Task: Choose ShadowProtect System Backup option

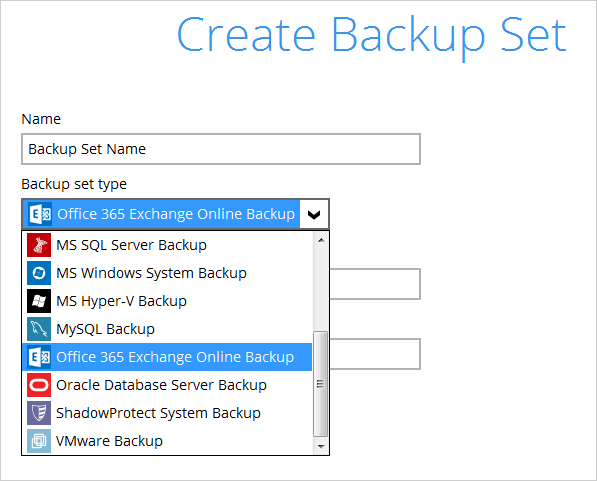Action: pyautogui.click(x=167, y=413)
